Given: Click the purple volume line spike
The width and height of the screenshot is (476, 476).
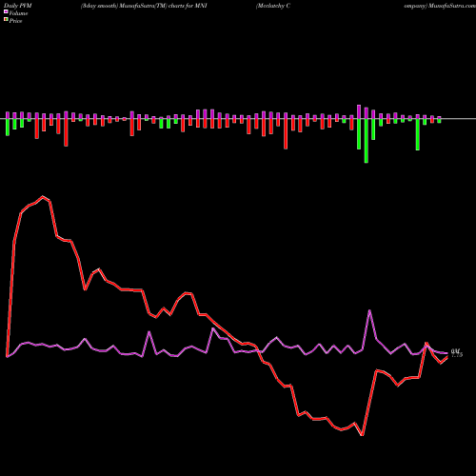Looking at the screenshot, I should tap(369, 310).
